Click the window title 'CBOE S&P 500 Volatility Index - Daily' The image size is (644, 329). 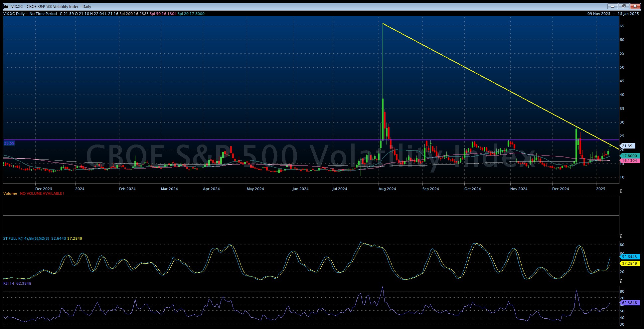59,7
